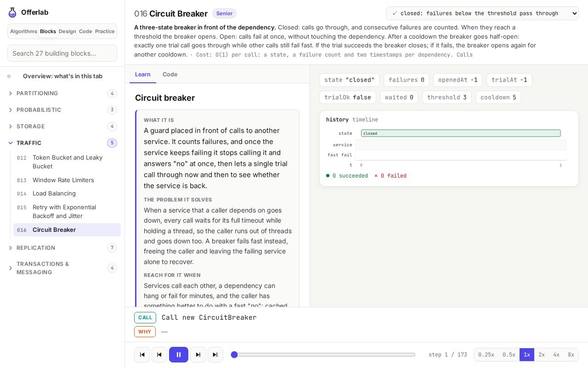Open Retry with Exponential Backoff and Jitter
The height and width of the screenshot is (368, 588).
[x=67, y=212]
